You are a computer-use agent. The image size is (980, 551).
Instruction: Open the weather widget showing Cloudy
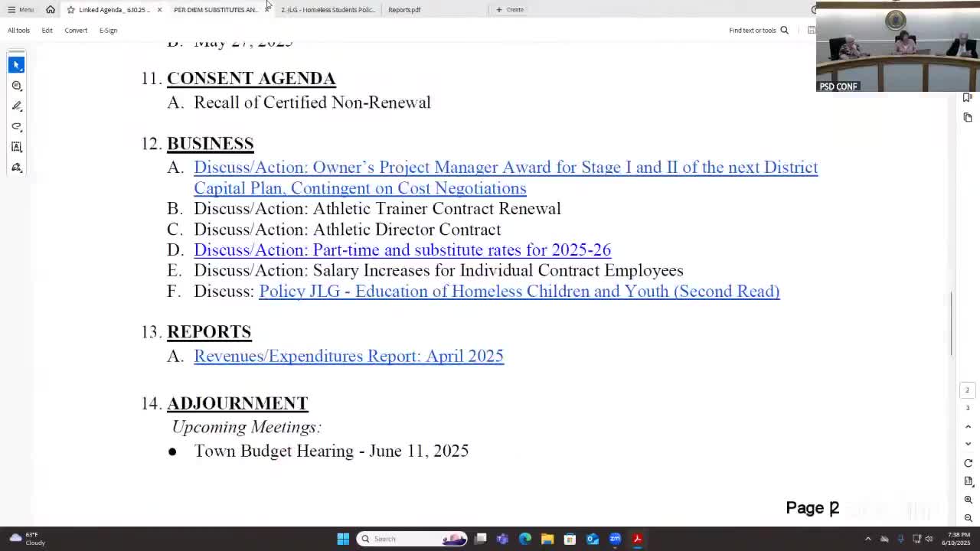[x=27, y=539]
